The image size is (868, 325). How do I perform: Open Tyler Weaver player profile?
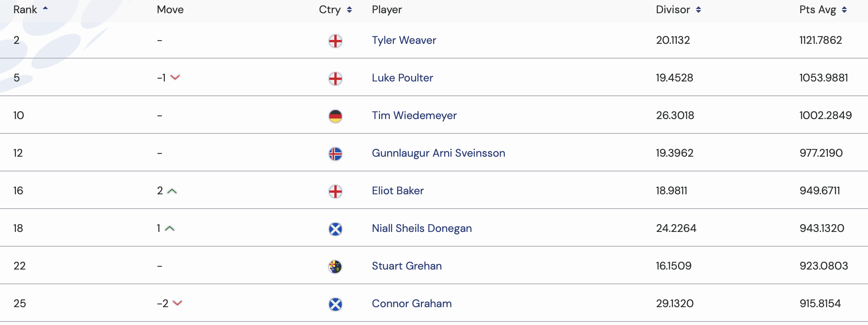pyautogui.click(x=404, y=40)
